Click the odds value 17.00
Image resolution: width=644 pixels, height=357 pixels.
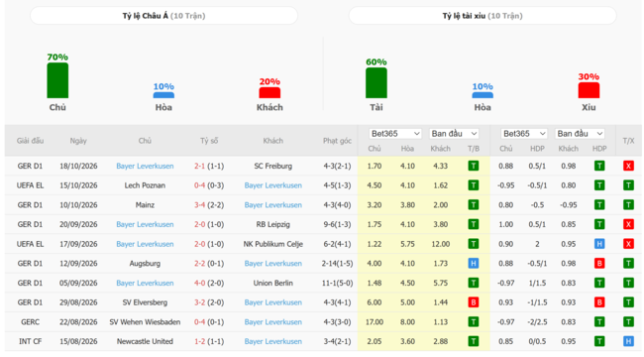point(375,322)
